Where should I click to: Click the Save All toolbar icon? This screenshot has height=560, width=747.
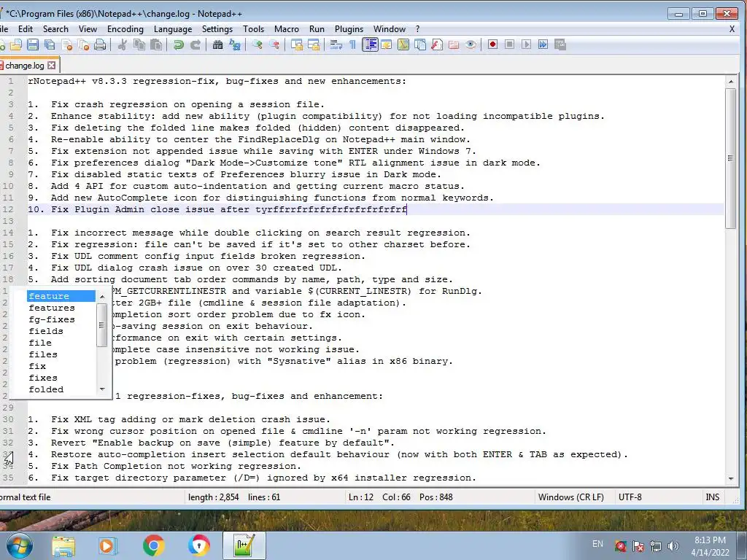50,44
